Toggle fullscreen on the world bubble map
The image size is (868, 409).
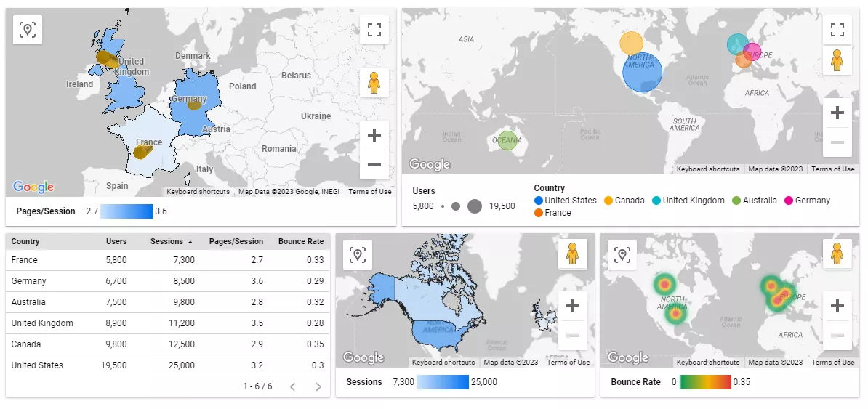tap(837, 29)
